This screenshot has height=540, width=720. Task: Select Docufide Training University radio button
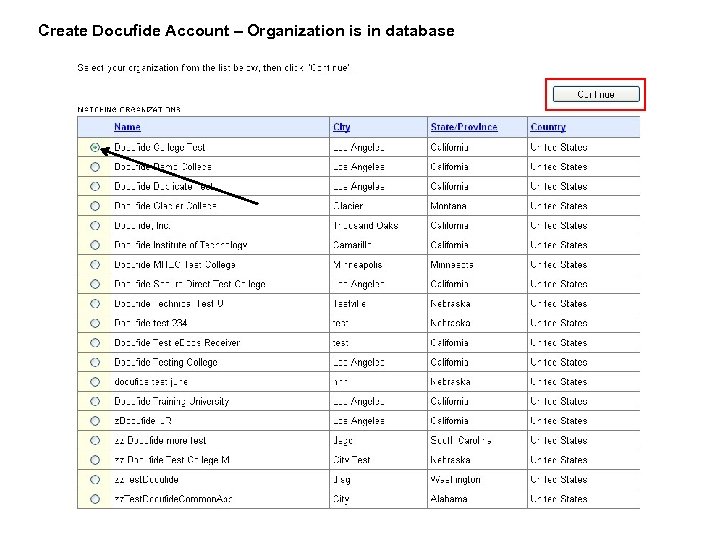[x=95, y=401]
